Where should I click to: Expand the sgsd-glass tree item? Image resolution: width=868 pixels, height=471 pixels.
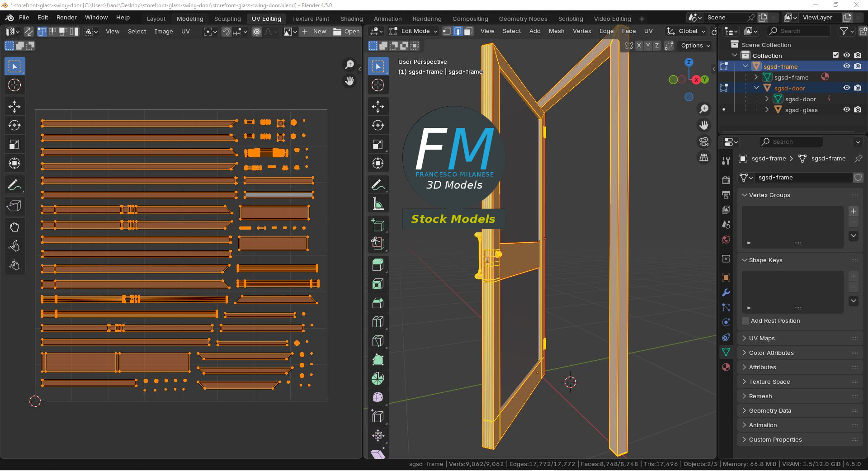click(x=767, y=110)
